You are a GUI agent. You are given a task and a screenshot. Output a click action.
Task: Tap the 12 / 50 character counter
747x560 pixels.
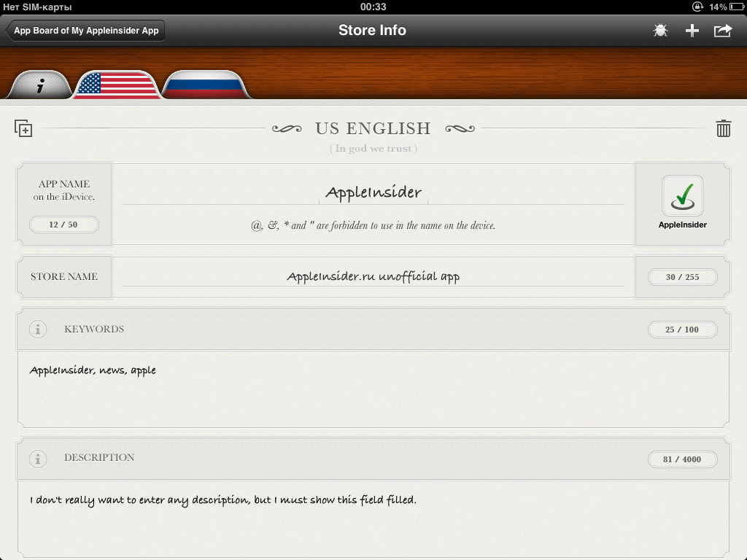pyautogui.click(x=64, y=225)
